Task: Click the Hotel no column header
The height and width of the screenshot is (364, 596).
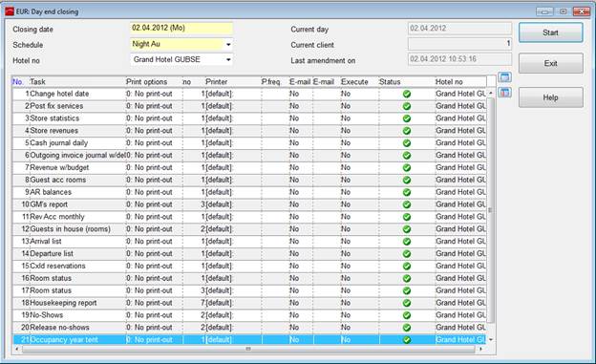Action: pyautogui.click(x=460, y=82)
